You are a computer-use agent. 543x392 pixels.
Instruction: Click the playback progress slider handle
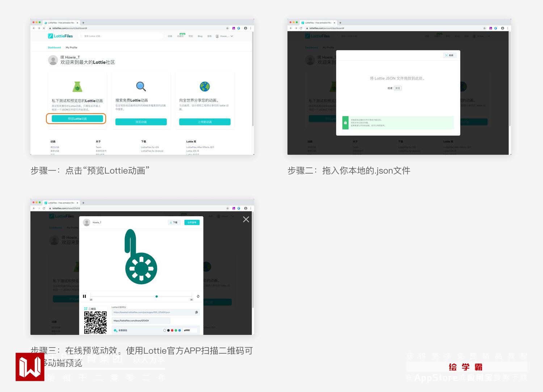(156, 297)
